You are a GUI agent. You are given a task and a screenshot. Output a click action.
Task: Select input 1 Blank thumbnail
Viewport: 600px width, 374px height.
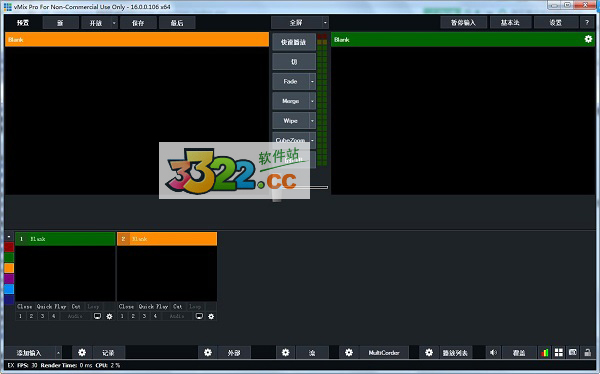[65, 273]
